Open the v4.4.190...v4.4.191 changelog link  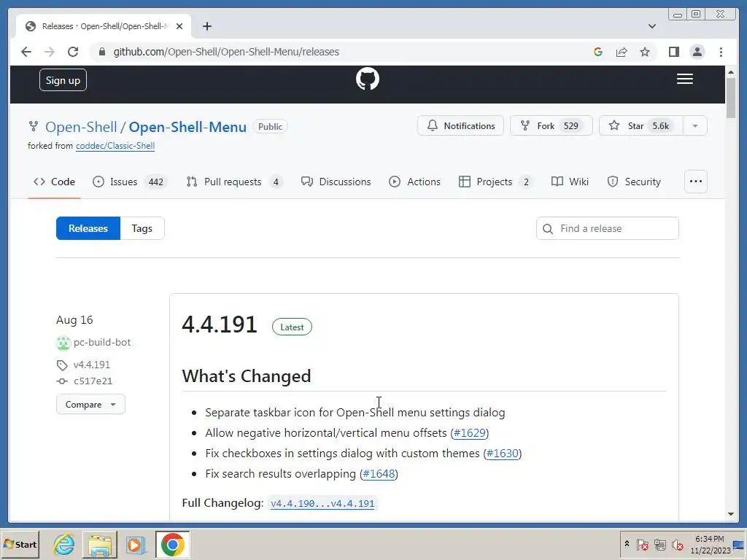click(x=322, y=503)
